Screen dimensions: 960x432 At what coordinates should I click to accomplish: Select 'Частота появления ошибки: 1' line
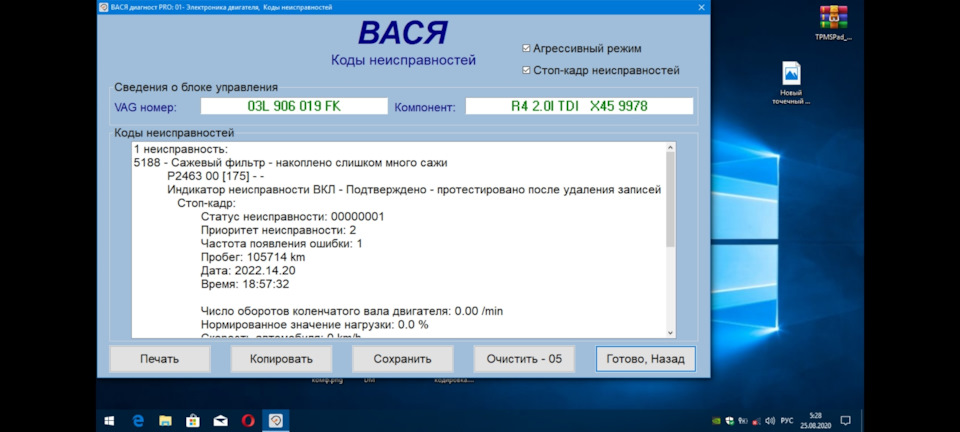(x=282, y=244)
